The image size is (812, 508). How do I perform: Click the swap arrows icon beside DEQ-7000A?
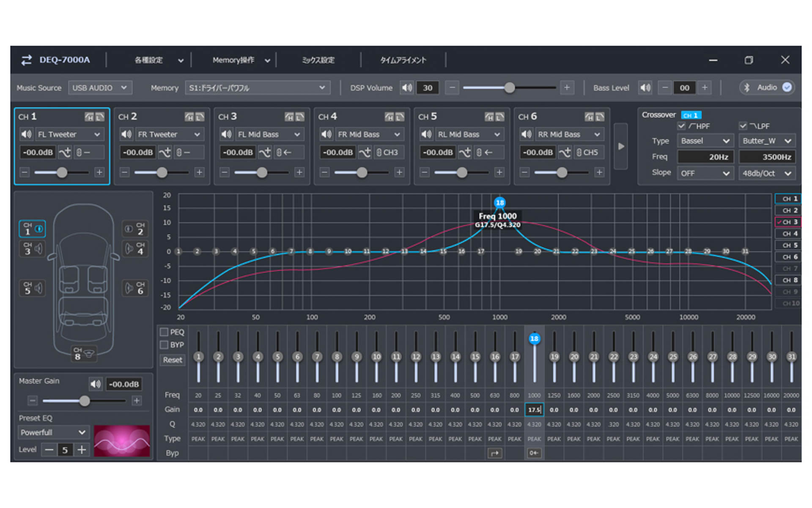[27, 60]
